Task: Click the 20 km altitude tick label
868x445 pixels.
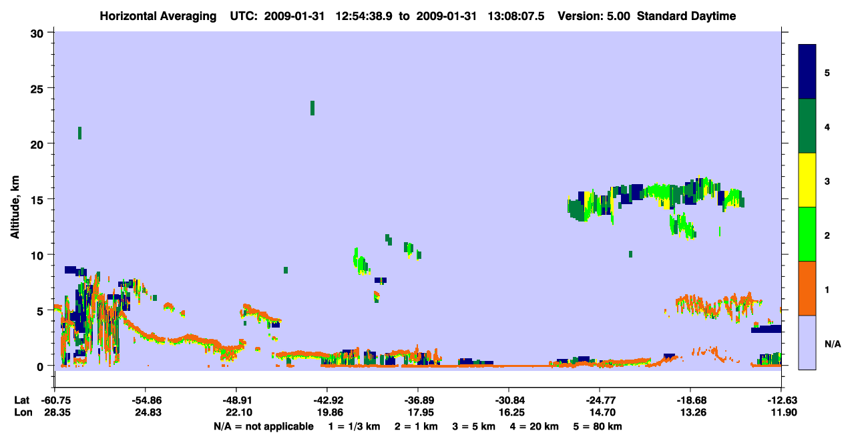Action: click(x=39, y=143)
